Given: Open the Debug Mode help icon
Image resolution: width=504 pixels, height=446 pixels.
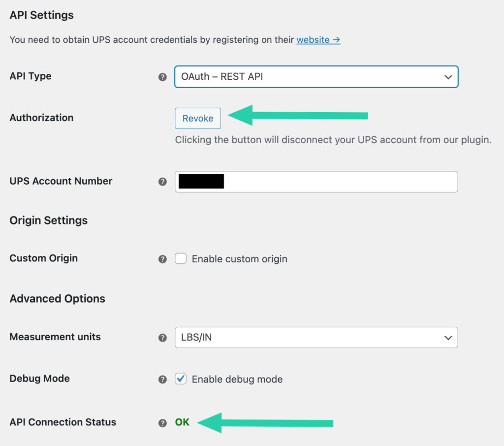Looking at the screenshot, I should pyautogui.click(x=162, y=380).
